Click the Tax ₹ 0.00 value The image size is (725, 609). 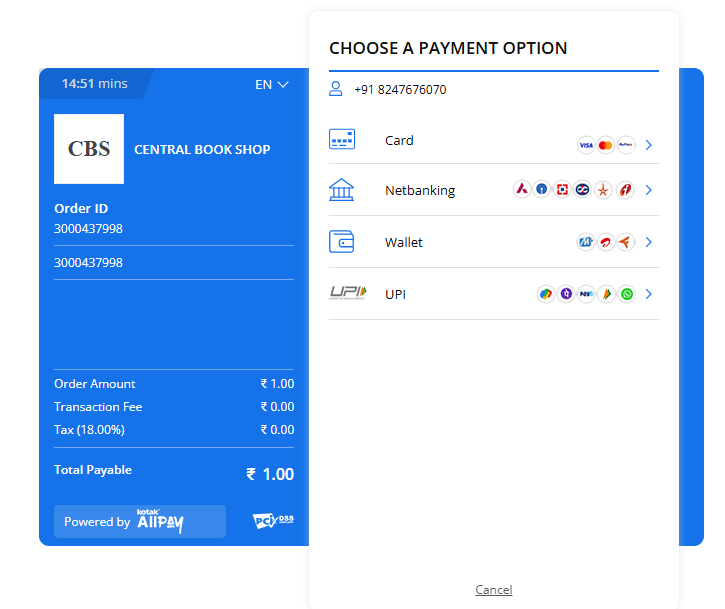277,430
